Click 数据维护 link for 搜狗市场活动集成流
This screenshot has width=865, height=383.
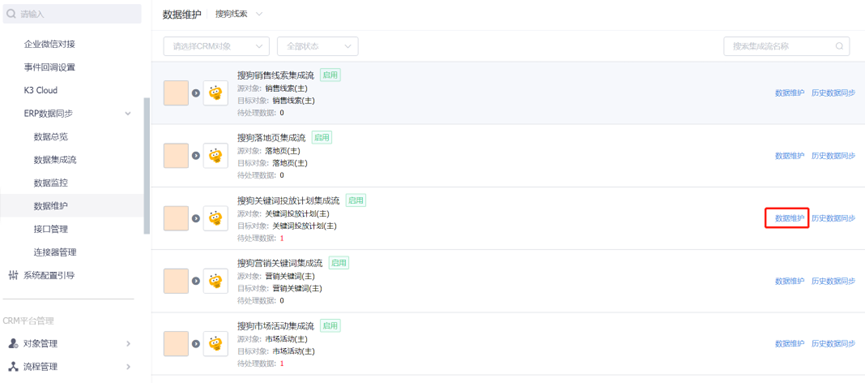(x=789, y=344)
